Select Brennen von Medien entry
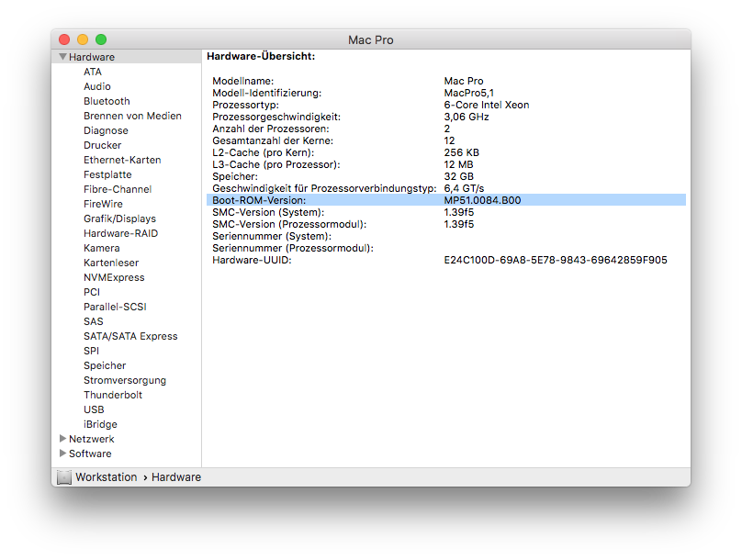Screen dimensions: 742x560 (132, 116)
